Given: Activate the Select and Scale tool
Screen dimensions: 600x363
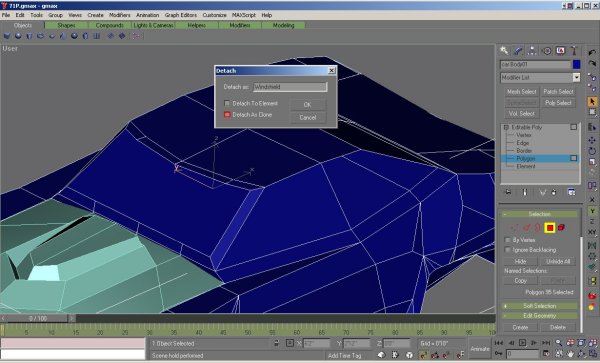Looking at the screenshot, I should click(x=592, y=162).
